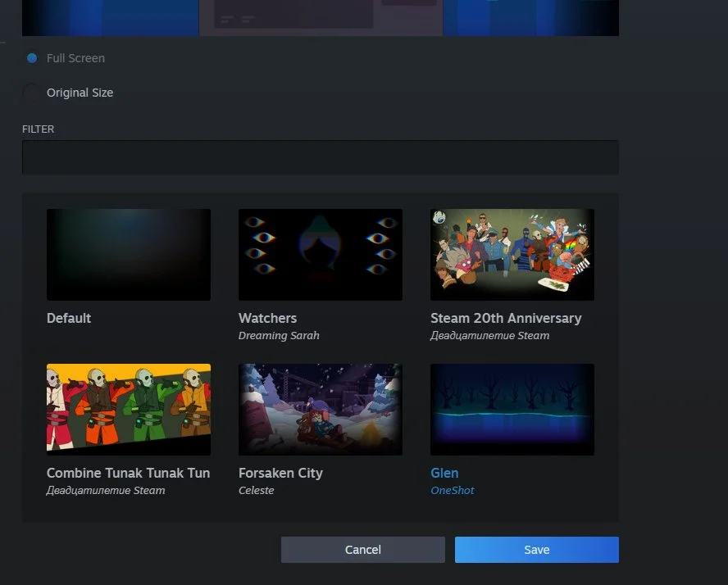Click the Celeste subtitle under Forsaken City
Viewport: 728px width, 585px height.
[x=256, y=491]
